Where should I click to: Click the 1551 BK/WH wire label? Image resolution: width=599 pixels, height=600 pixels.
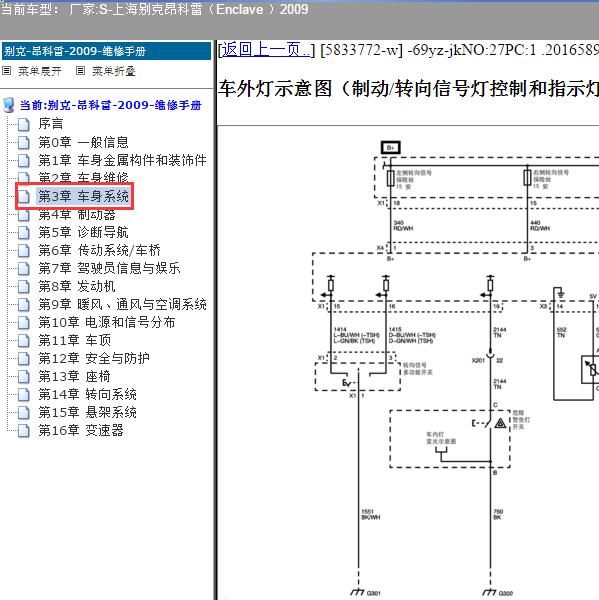(370, 514)
